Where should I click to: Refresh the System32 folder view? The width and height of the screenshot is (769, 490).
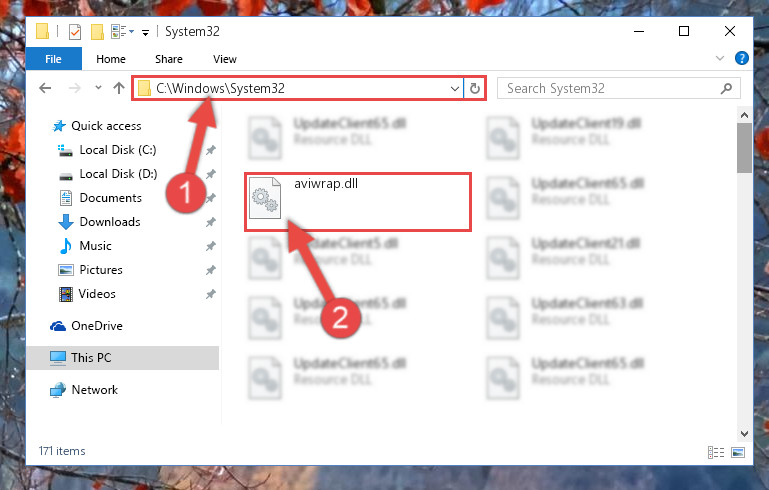tap(475, 88)
